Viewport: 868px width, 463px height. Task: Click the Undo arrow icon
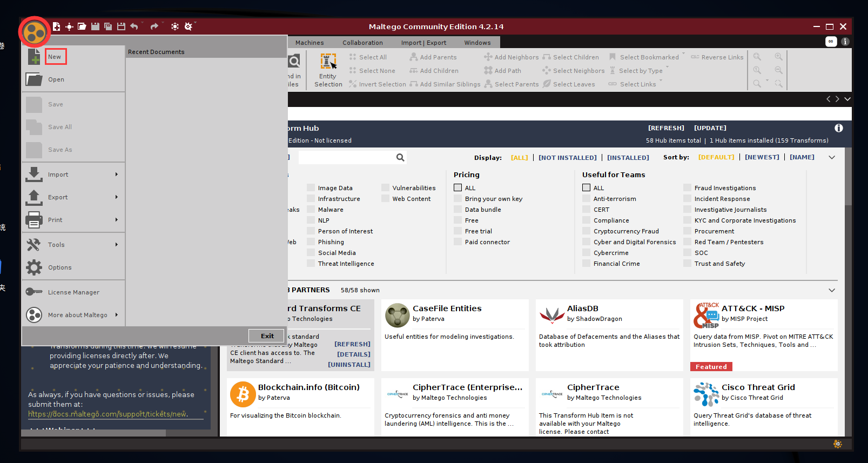coord(134,26)
